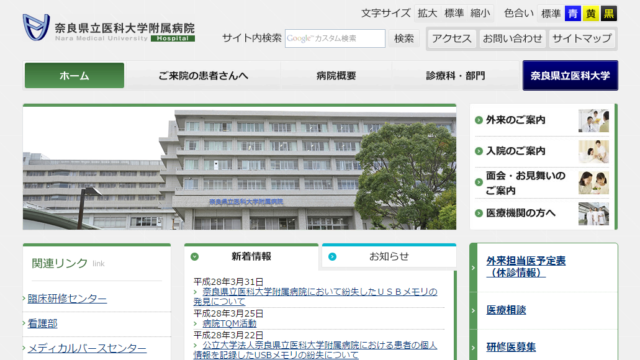Click the 入院のご案内 nurse thumbnail image
Image resolution: width=640 pixels, height=360 pixels.
593,151
